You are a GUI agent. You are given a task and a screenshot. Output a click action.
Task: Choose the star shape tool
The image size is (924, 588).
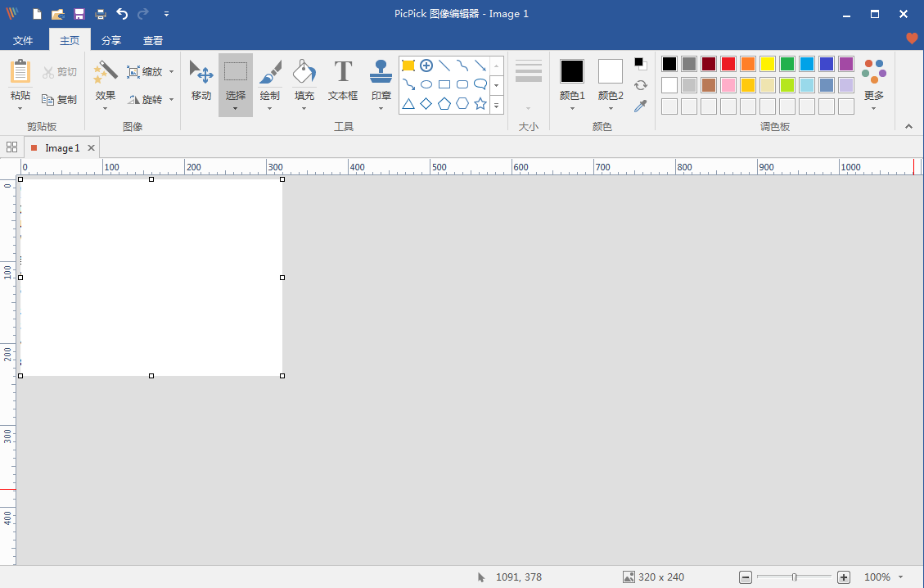(x=480, y=103)
